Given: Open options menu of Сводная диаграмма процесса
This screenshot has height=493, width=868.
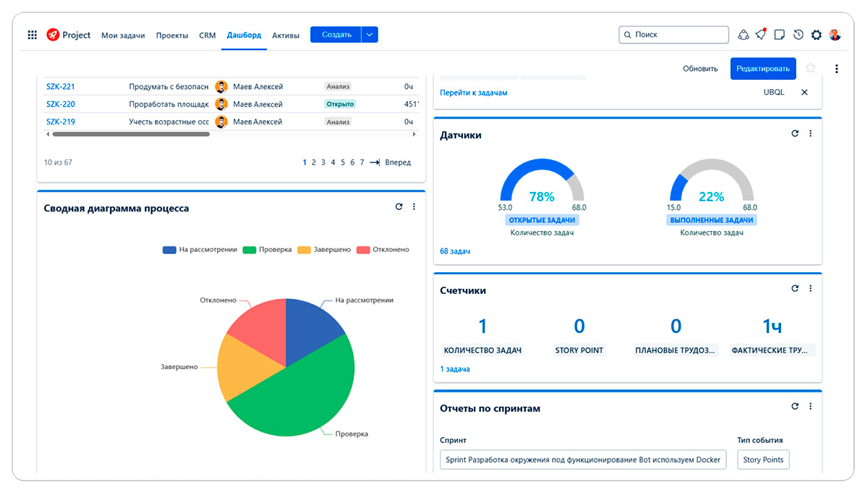Looking at the screenshot, I should (414, 206).
